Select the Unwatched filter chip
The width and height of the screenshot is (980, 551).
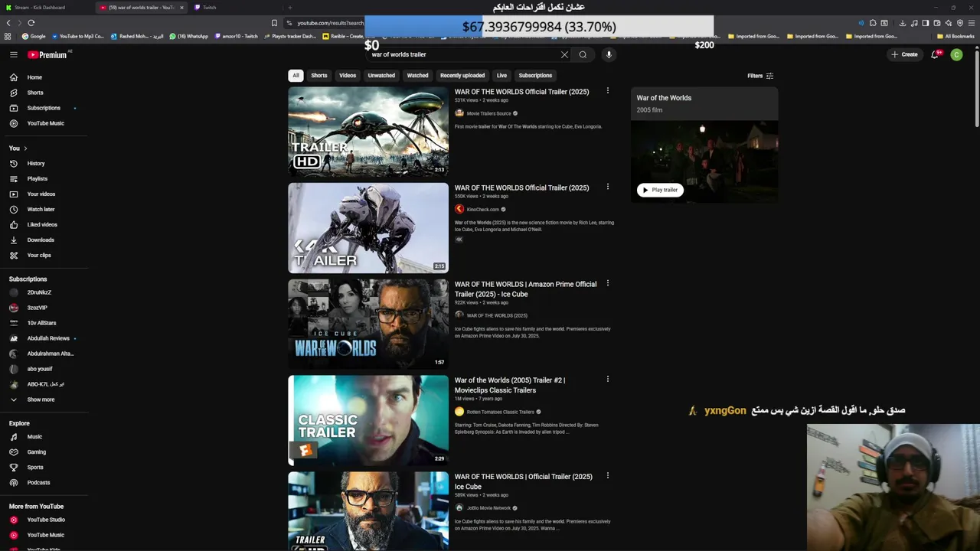381,75
